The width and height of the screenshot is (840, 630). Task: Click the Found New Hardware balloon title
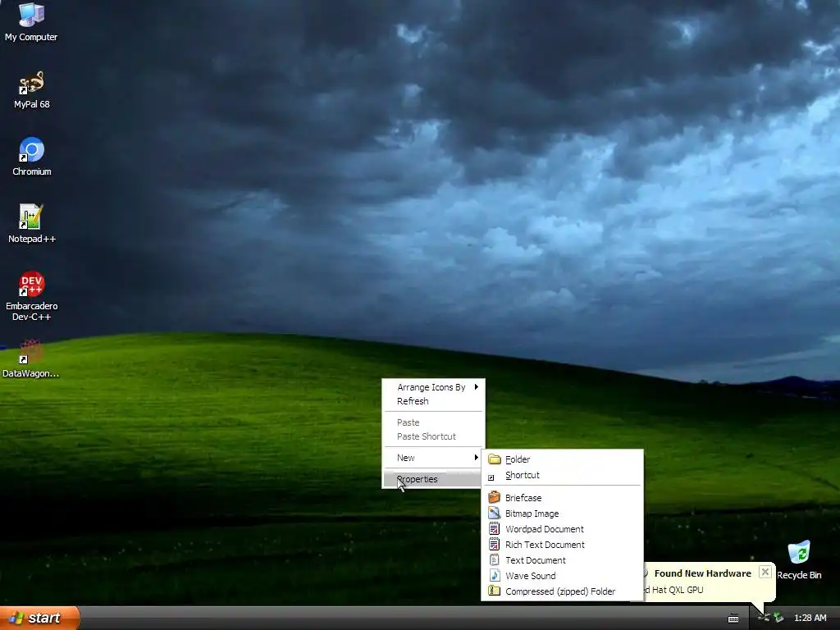point(702,573)
